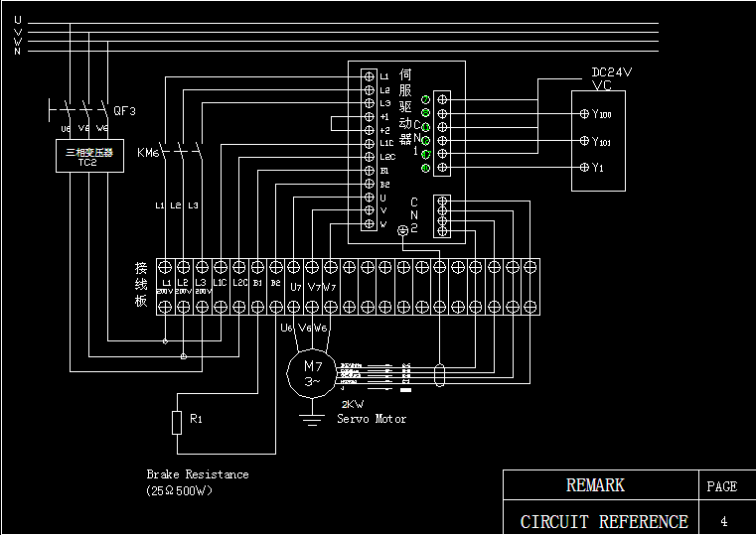
Task: Select the TC2 three-phase transformer box
Action: click(89, 156)
